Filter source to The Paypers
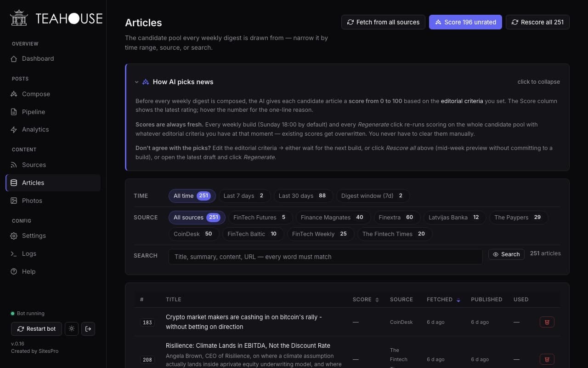The width and height of the screenshot is (588, 368). [519, 218]
